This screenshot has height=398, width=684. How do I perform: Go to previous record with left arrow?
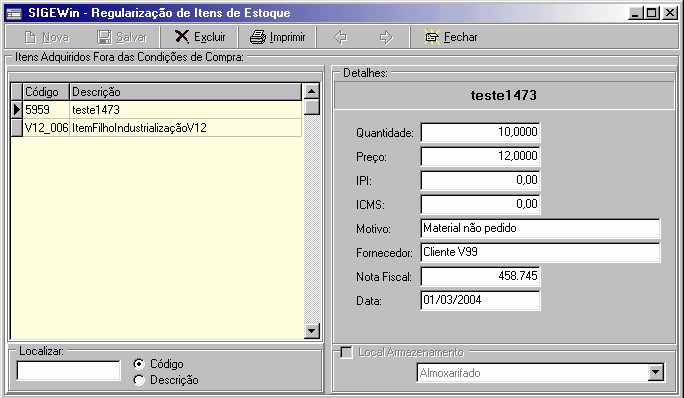[340, 37]
